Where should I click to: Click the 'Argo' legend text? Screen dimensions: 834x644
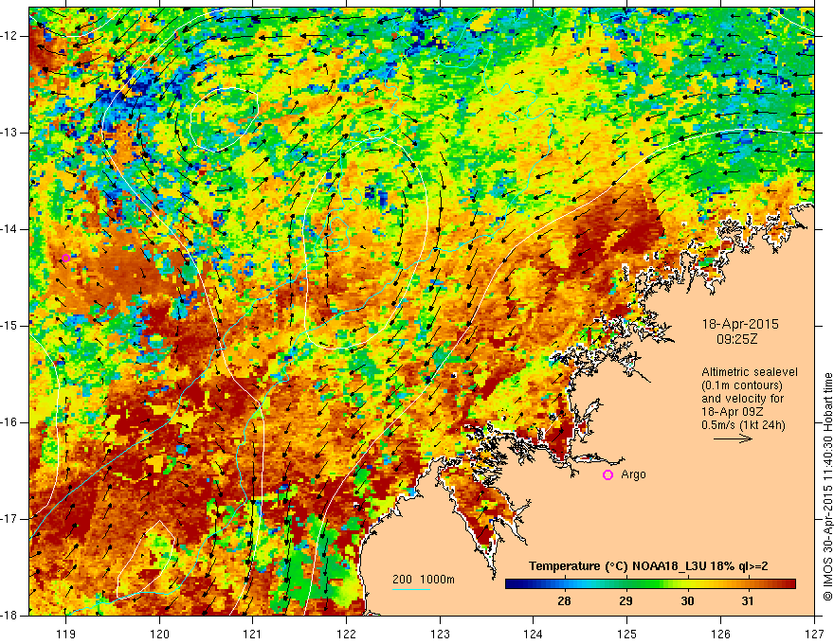point(633,474)
